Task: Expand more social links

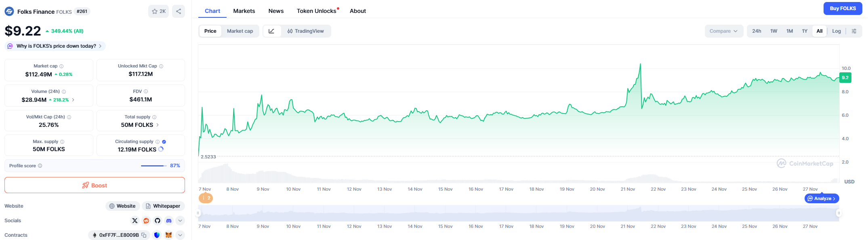Action: 180,221
